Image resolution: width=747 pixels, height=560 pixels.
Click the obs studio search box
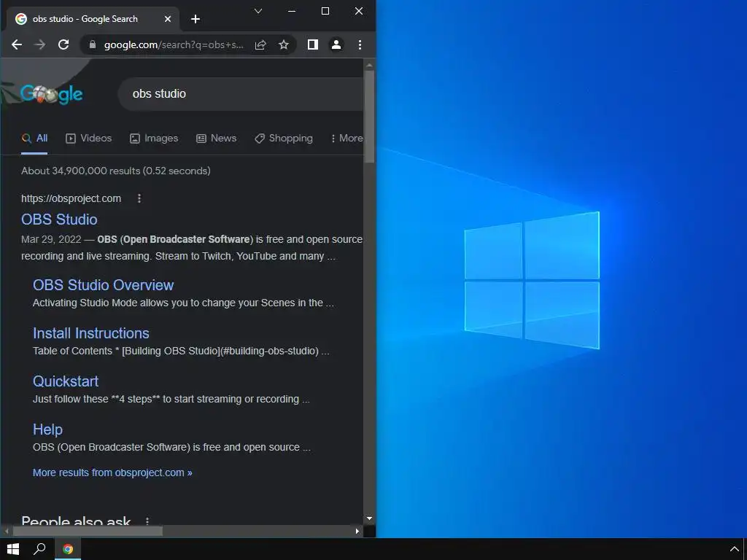241,94
